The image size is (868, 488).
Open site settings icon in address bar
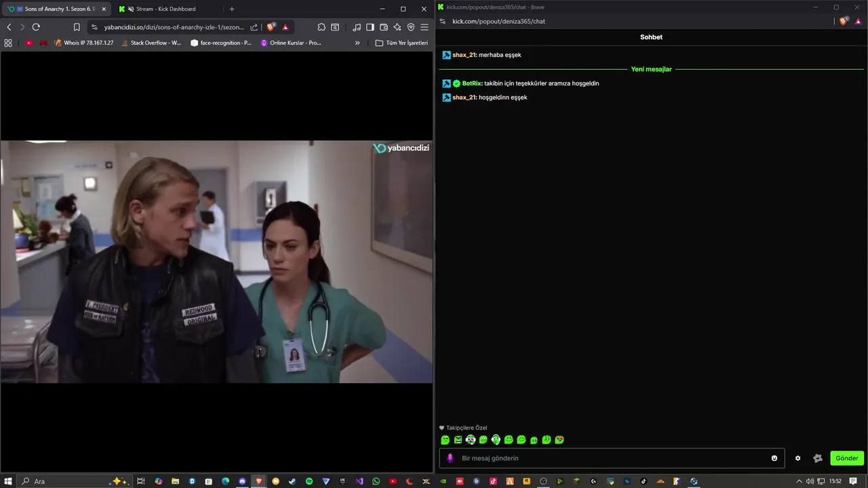pos(94,27)
